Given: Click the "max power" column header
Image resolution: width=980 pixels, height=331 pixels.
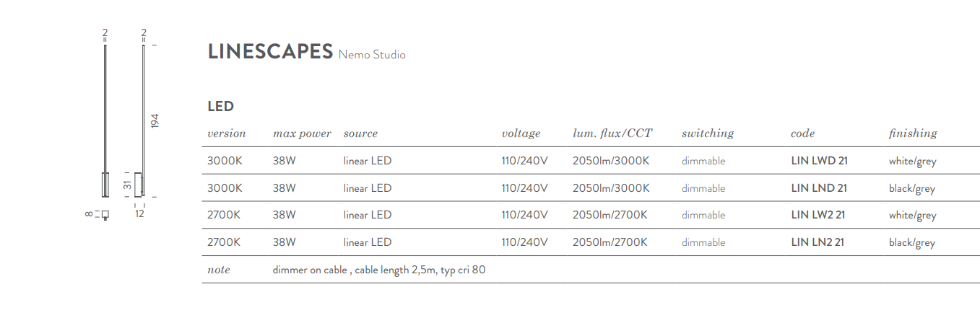Looking at the screenshot, I should tap(302, 133).
